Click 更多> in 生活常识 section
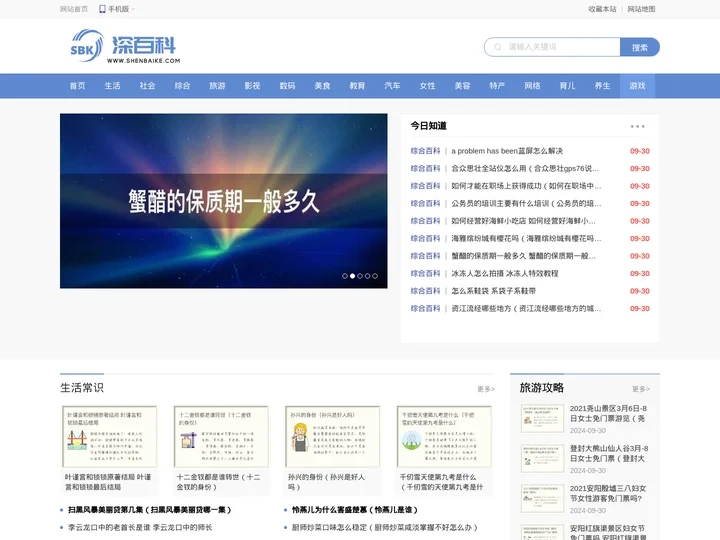 [486, 389]
